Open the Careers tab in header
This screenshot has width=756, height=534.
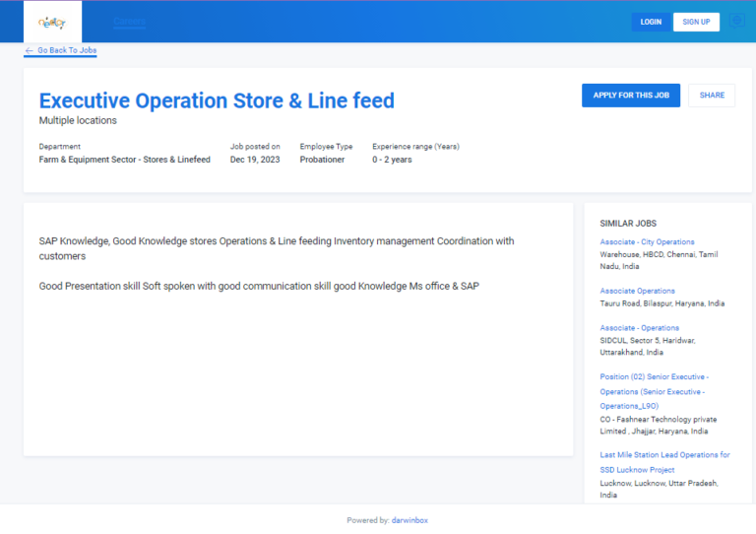[129, 21]
